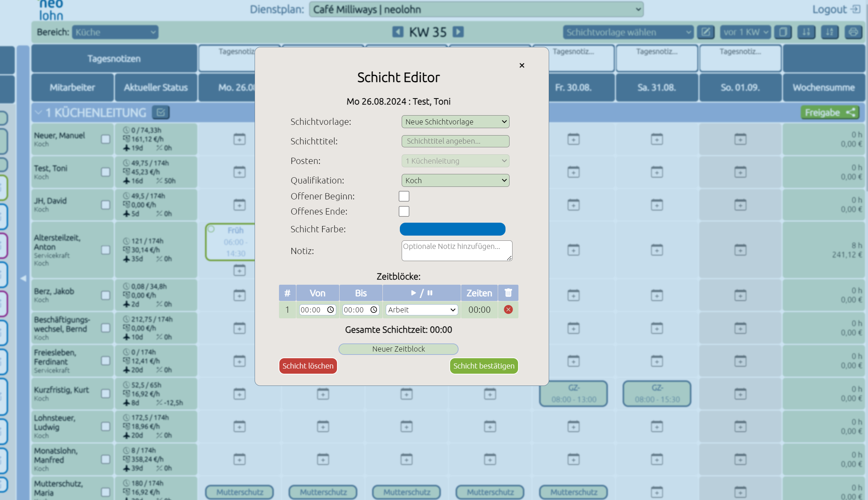
Task: Open Kurt's GZ- 08:00 - 15:30 shift
Action: (657, 394)
